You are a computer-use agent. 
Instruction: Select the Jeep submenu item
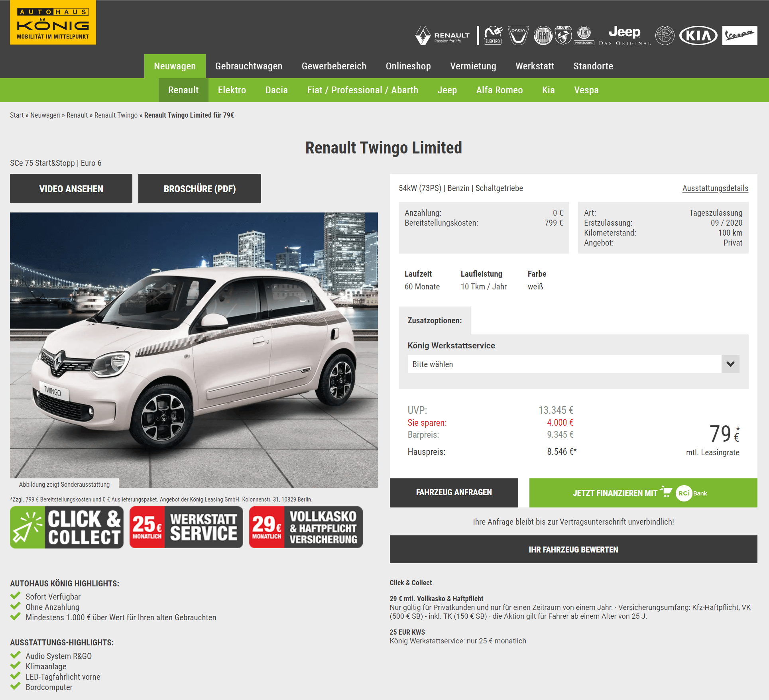[x=447, y=90]
